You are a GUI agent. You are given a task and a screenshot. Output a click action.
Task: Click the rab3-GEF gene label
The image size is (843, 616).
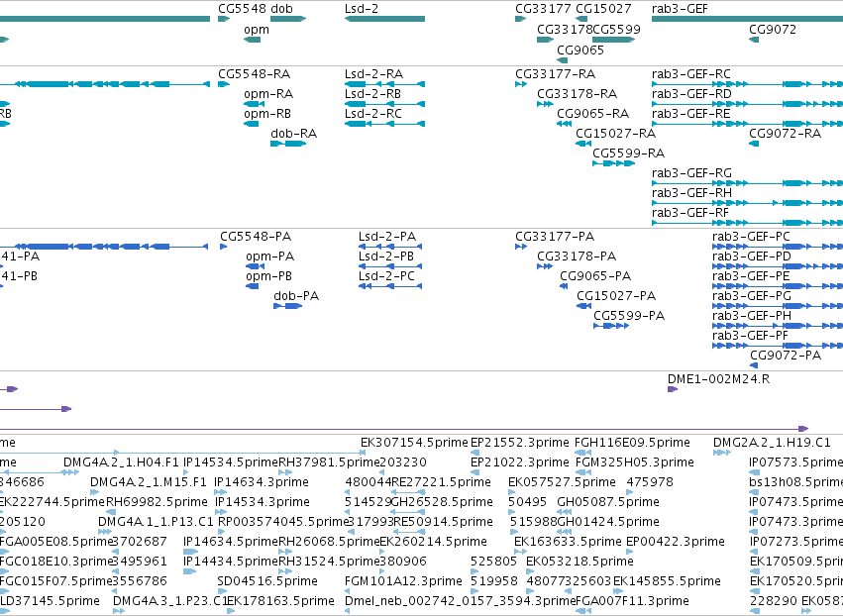(x=680, y=9)
